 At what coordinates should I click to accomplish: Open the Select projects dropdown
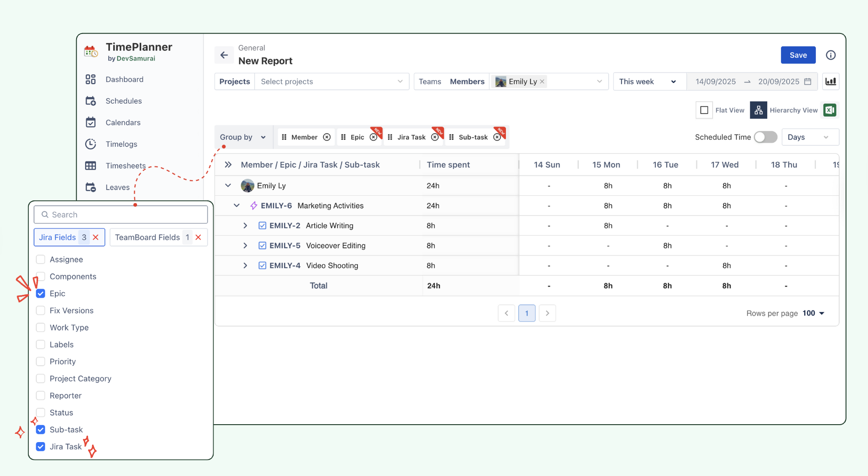pos(331,82)
